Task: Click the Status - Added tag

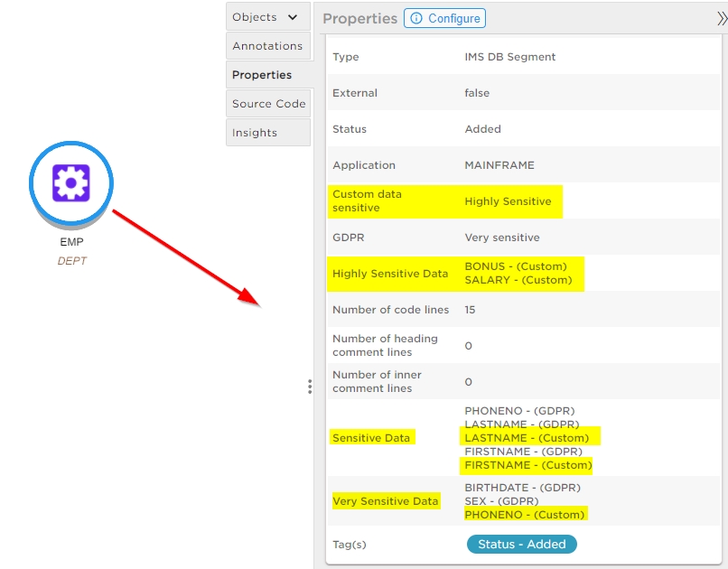Action: point(521,544)
